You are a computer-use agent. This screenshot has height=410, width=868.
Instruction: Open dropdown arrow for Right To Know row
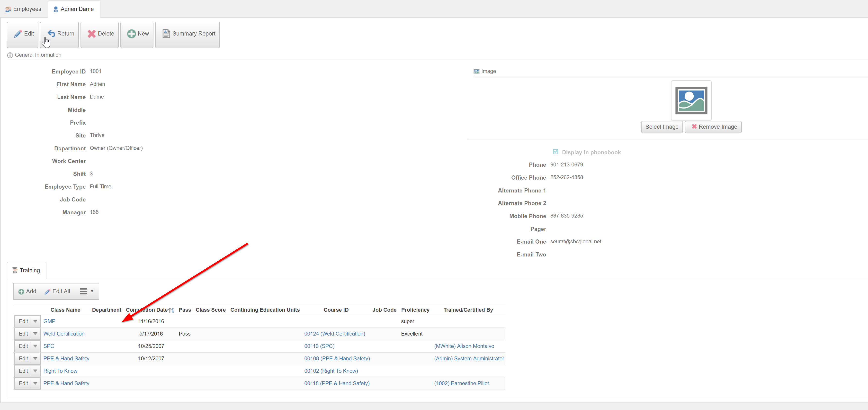[x=35, y=371]
